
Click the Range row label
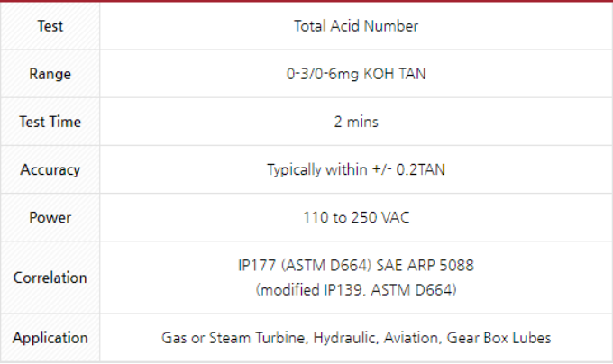[x=50, y=74]
